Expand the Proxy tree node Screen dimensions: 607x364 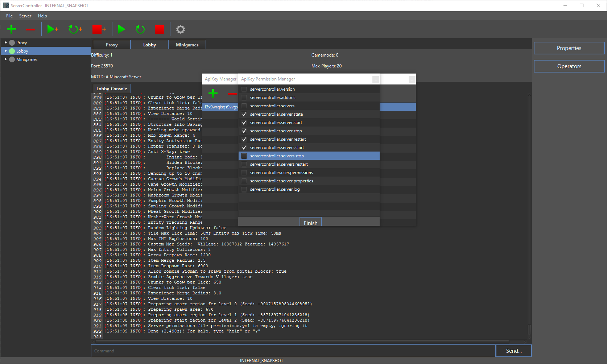click(5, 43)
